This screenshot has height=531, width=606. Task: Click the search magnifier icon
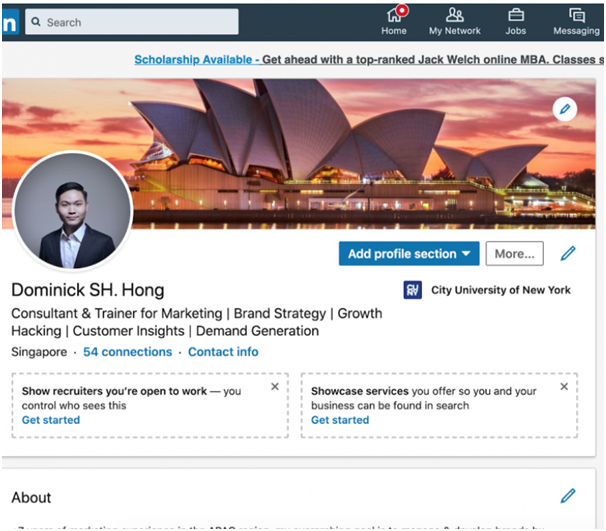[x=36, y=22]
